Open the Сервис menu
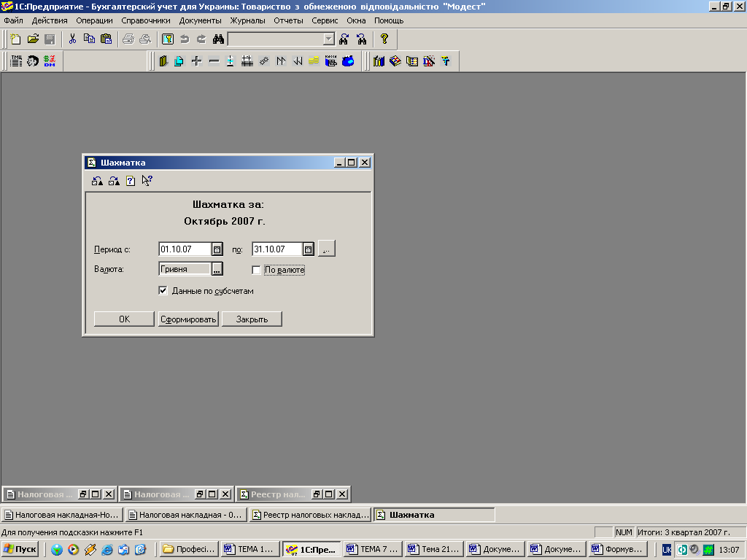Viewport: 747px width, 560px height. [x=325, y=20]
